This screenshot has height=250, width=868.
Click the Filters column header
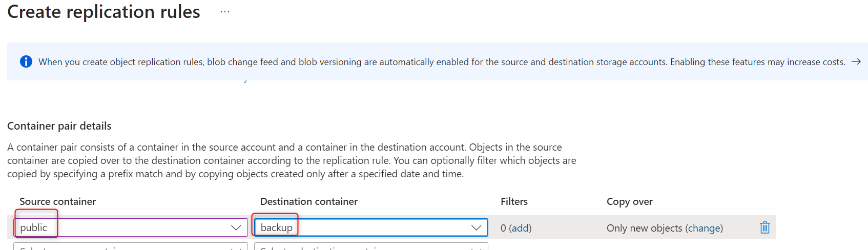click(x=514, y=201)
